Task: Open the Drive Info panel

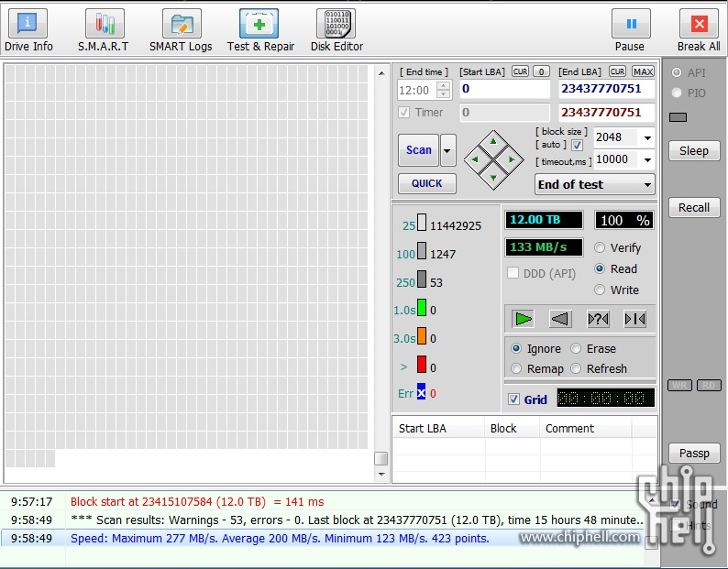Action: (28, 30)
